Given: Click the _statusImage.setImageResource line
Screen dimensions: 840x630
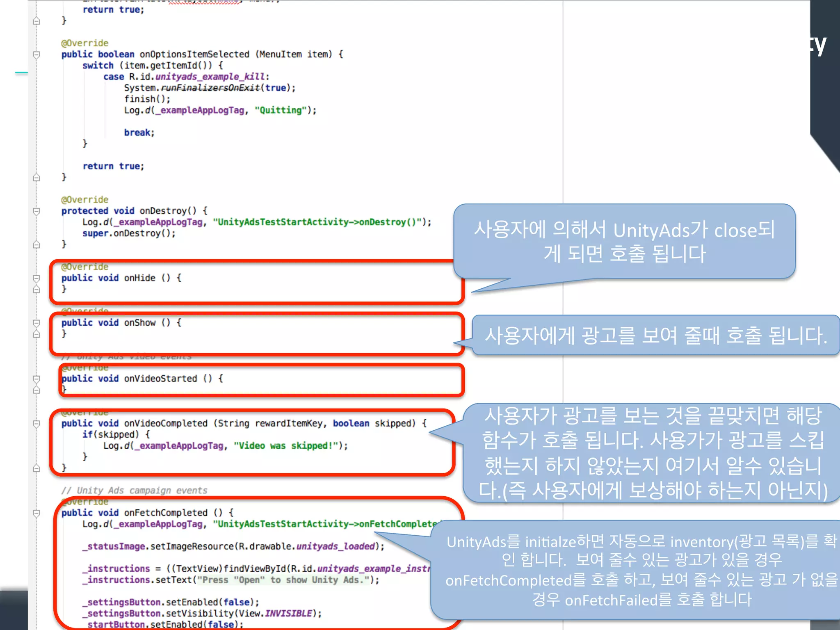Looking at the screenshot, I should 233,546.
